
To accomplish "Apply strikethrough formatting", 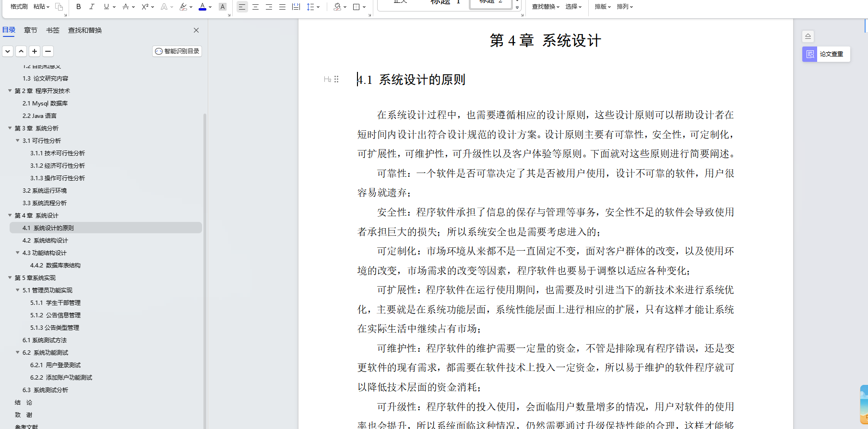I will (125, 7).
